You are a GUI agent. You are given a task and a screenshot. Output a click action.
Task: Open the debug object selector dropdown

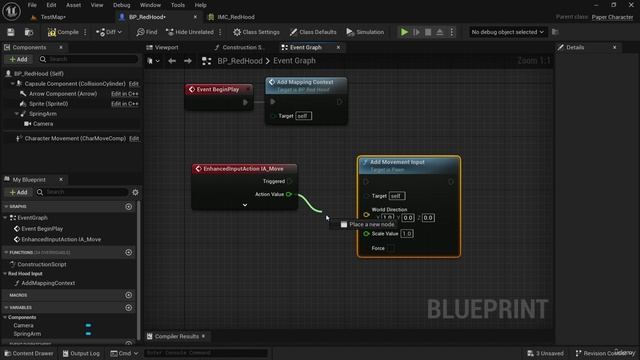[507, 32]
